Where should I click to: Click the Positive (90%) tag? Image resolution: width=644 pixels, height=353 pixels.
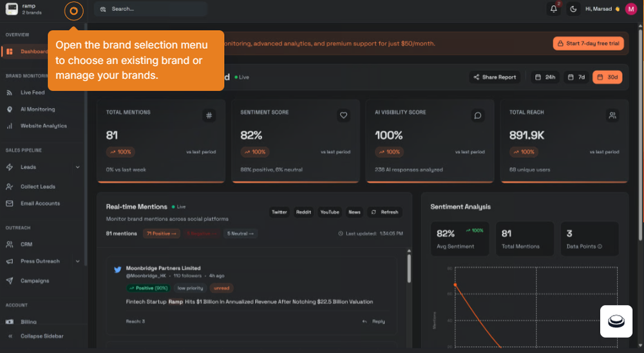148,288
